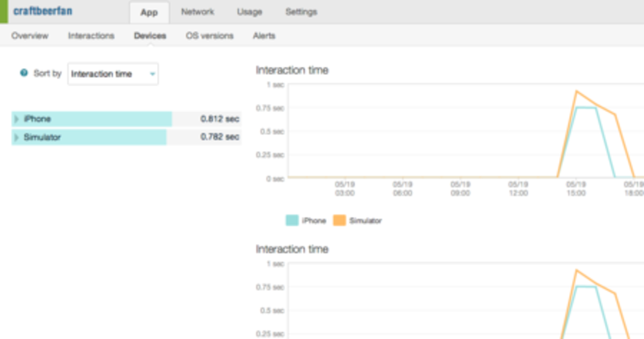Click the 05/19 06:00 axis label
The height and width of the screenshot is (339, 644).
pyautogui.click(x=402, y=189)
